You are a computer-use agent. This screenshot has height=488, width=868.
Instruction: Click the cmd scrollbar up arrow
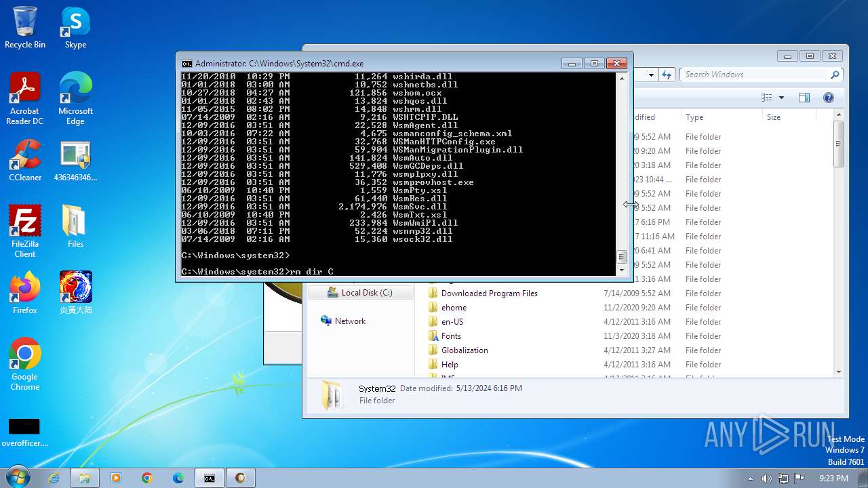click(621, 78)
